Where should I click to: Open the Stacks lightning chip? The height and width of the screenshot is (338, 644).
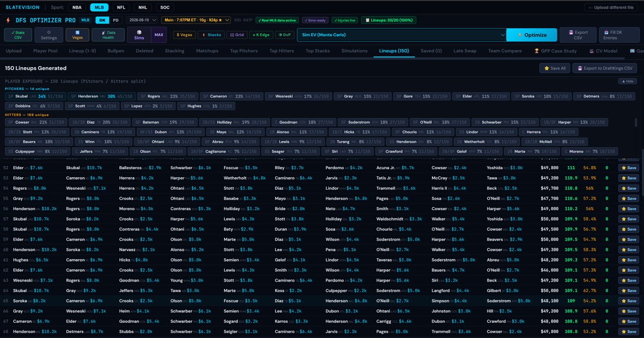[212, 35]
